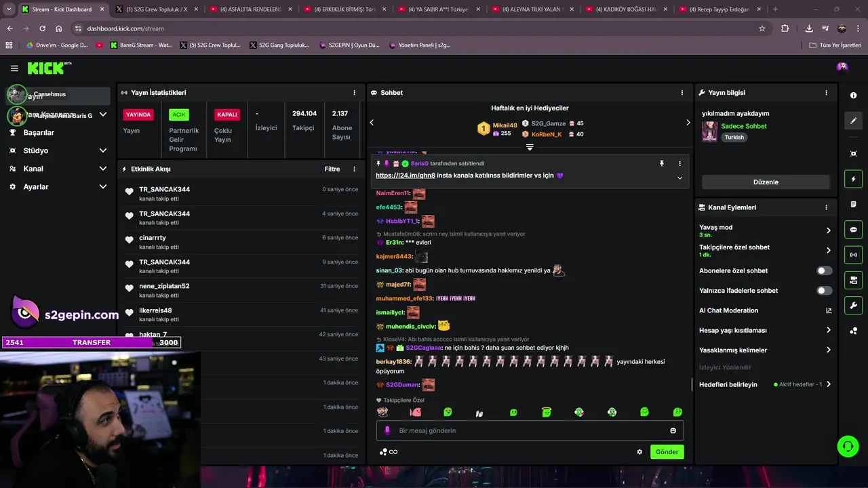Open browser extensions puzzle icon

[x=785, y=28]
